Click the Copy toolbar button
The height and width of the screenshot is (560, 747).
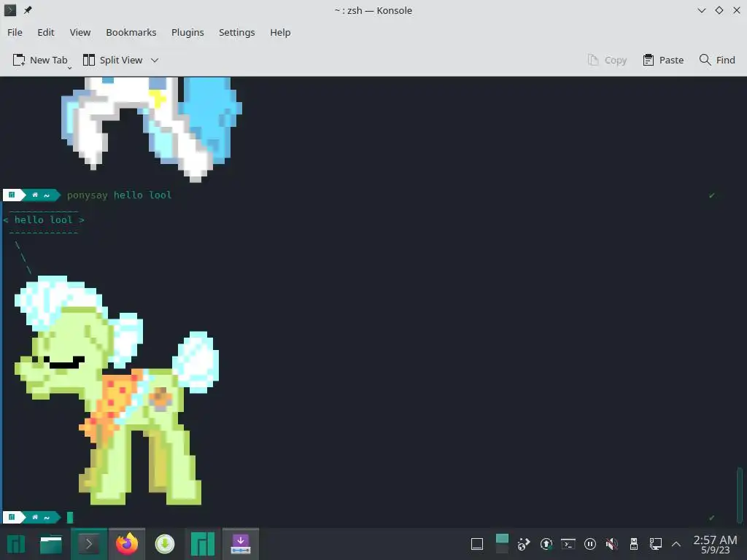607,60
